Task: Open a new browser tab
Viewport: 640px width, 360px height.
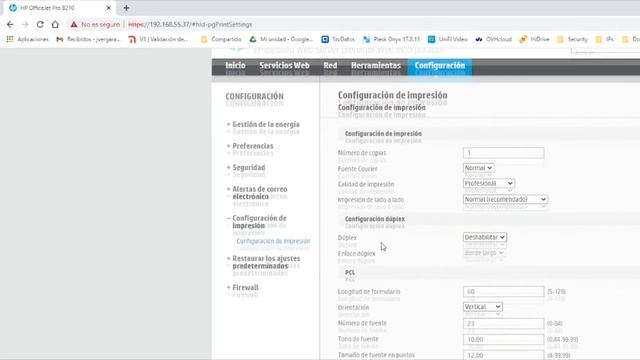Action: coord(126,8)
